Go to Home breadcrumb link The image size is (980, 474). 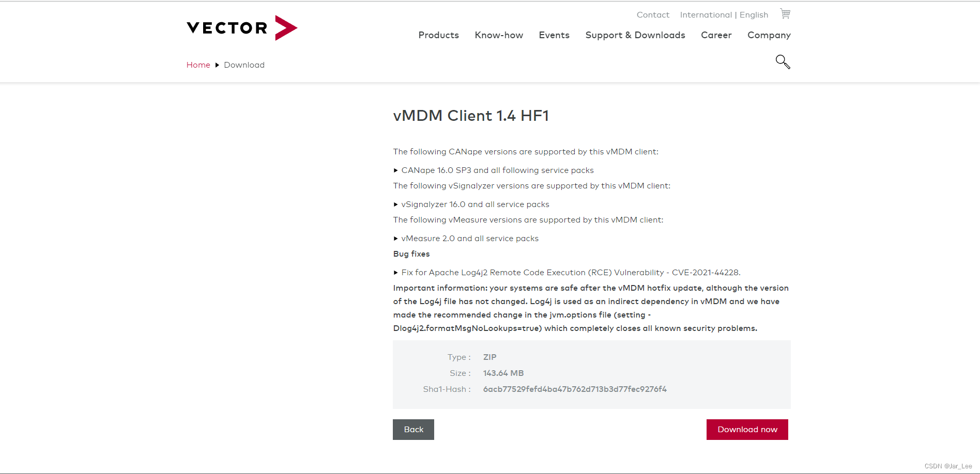coord(198,65)
